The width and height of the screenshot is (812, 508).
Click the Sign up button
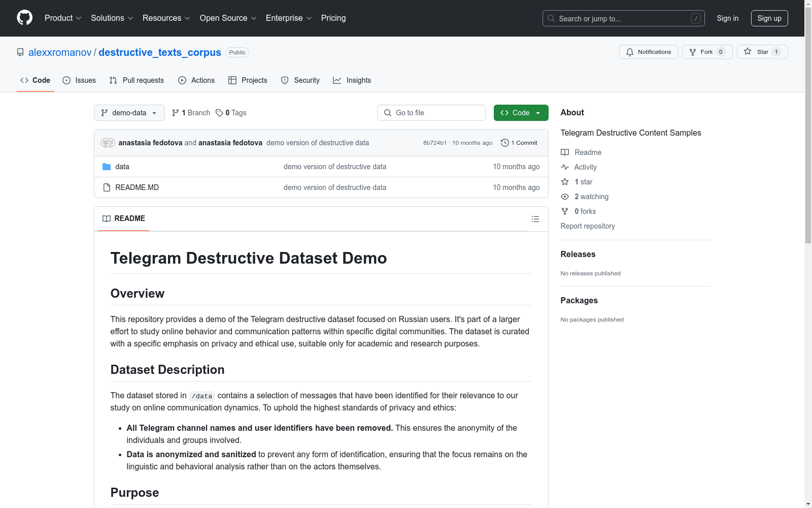[769, 18]
